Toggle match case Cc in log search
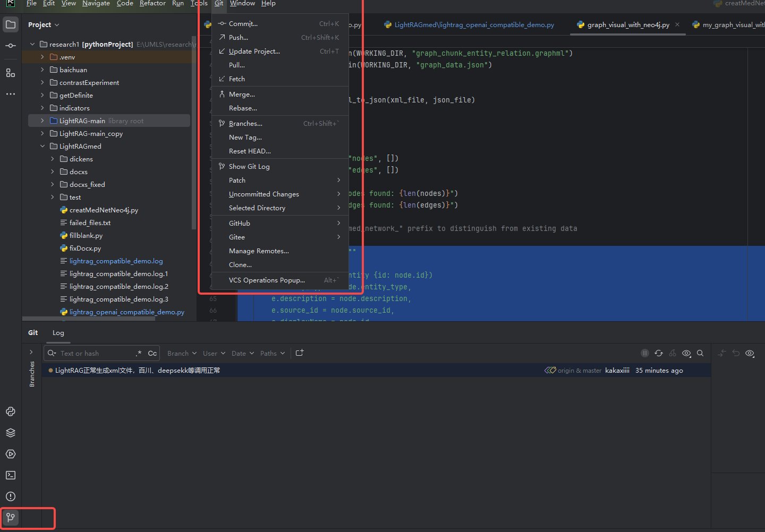Image resolution: width=765 pixels, height=532 pixels. tap(152, 353)
